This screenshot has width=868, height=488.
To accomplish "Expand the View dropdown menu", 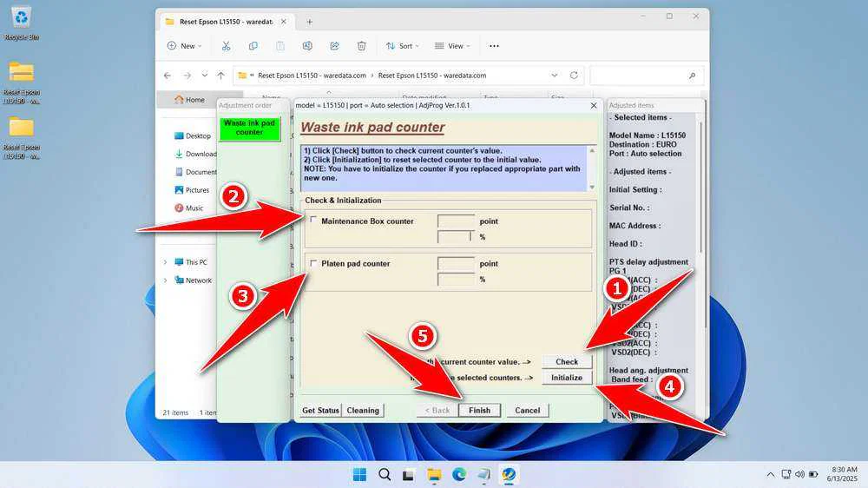I will tap(451, 46).
